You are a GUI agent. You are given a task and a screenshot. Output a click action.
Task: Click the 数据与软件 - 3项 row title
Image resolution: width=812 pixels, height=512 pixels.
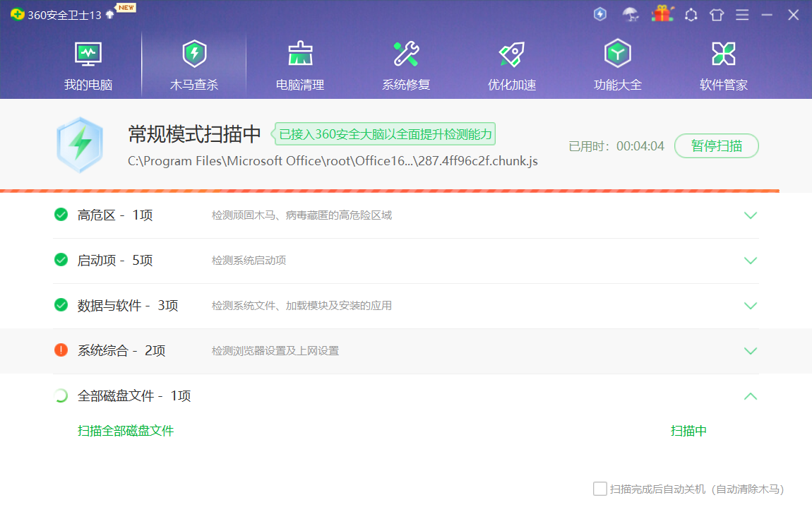tap(128, 306)
